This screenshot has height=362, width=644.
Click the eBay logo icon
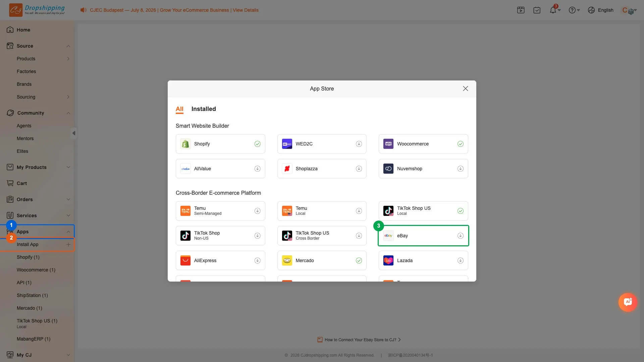(x=388, y=236)
